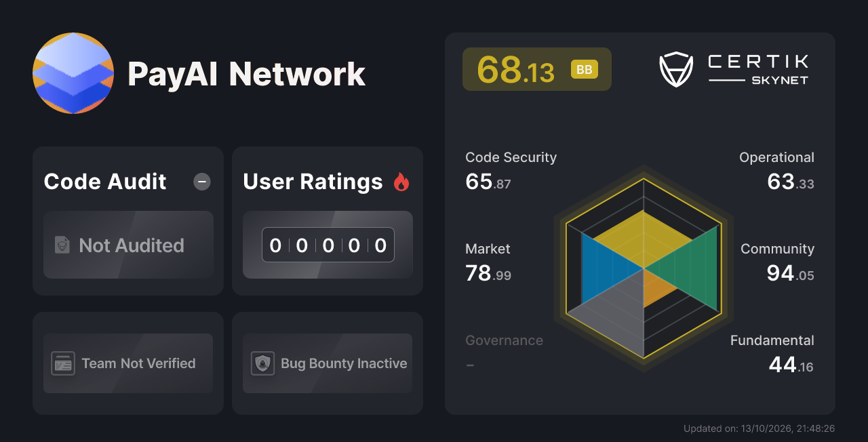Click the User Ratings flame icon

(x=401, y=182)
